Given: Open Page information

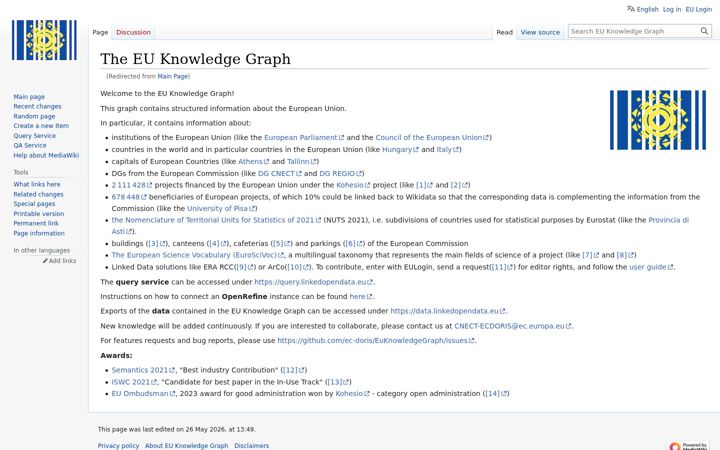Looking at the screenshot, I should click(39, 233).
